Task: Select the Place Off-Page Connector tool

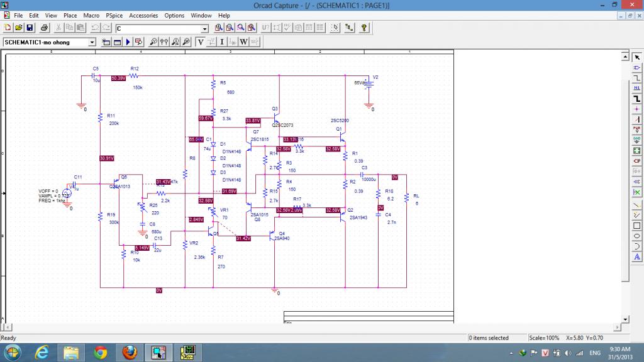Action: click(636, 182)
